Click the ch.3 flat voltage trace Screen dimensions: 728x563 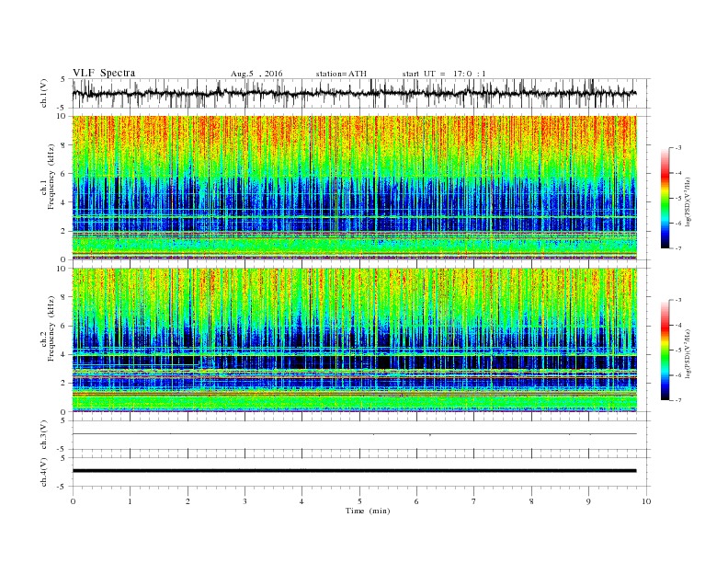click(x=354, y=434)
